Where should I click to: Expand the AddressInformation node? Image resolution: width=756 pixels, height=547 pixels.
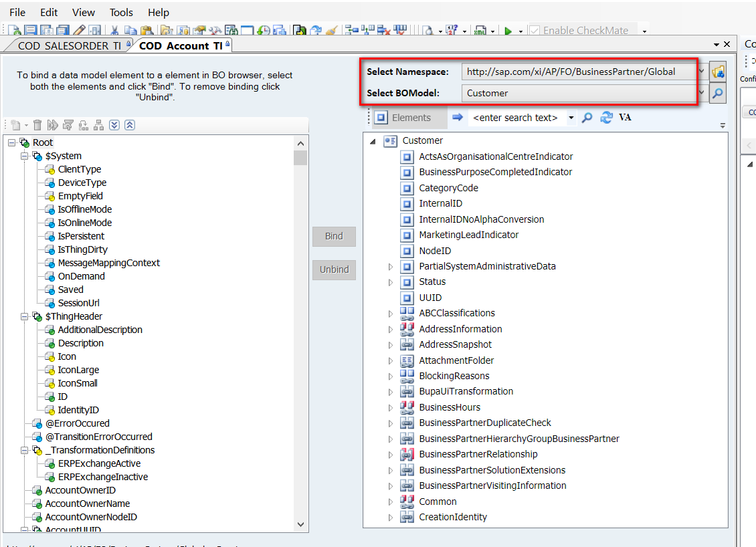391,329
